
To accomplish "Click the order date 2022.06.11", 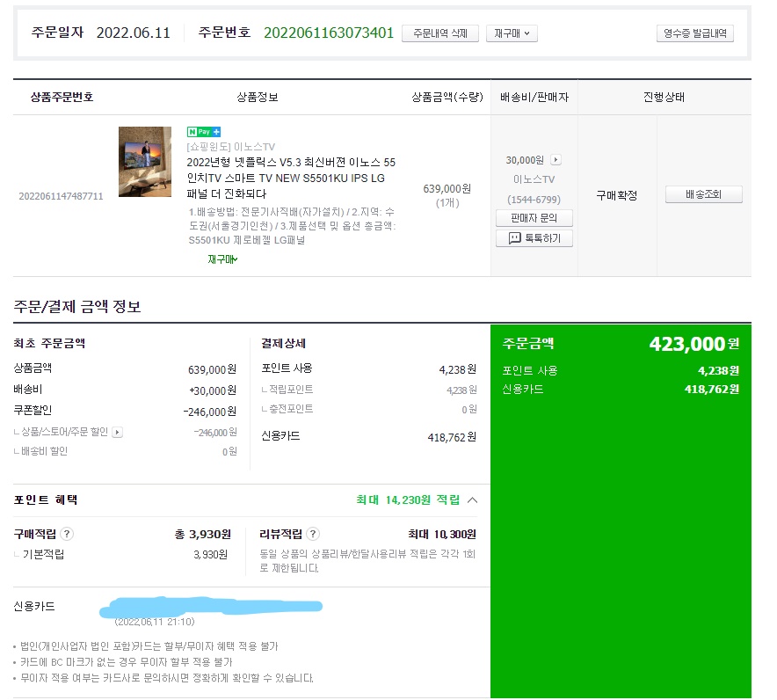I will point(134,33).
